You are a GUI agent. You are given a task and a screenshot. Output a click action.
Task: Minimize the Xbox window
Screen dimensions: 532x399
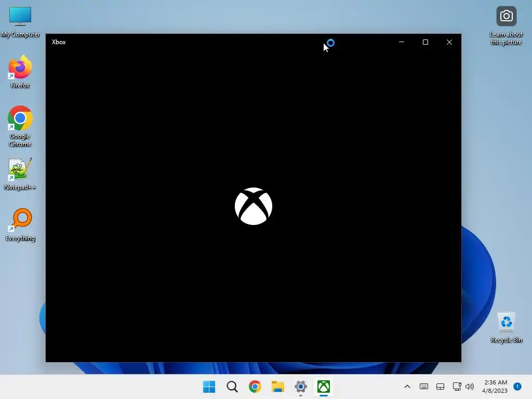[x=402, y=42]
